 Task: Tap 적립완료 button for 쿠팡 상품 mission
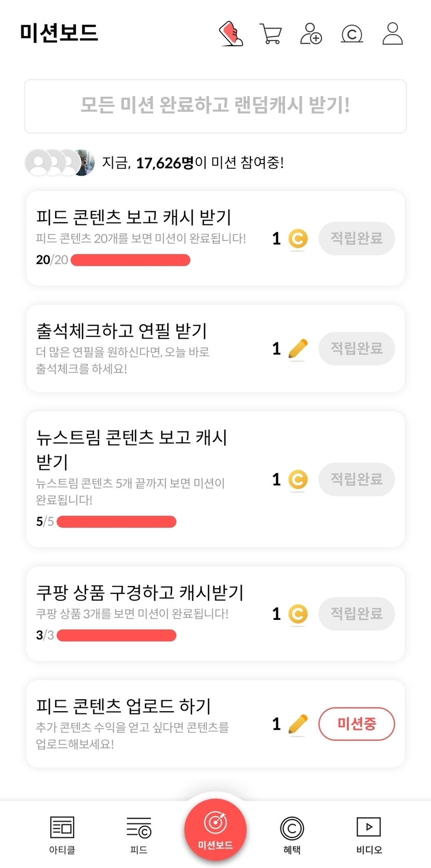[356, 614]
